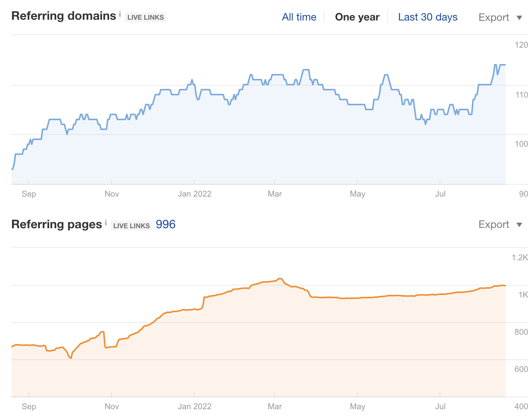Click the Referring pages heading
Screen dimensions: 532x420
point(57,225)
